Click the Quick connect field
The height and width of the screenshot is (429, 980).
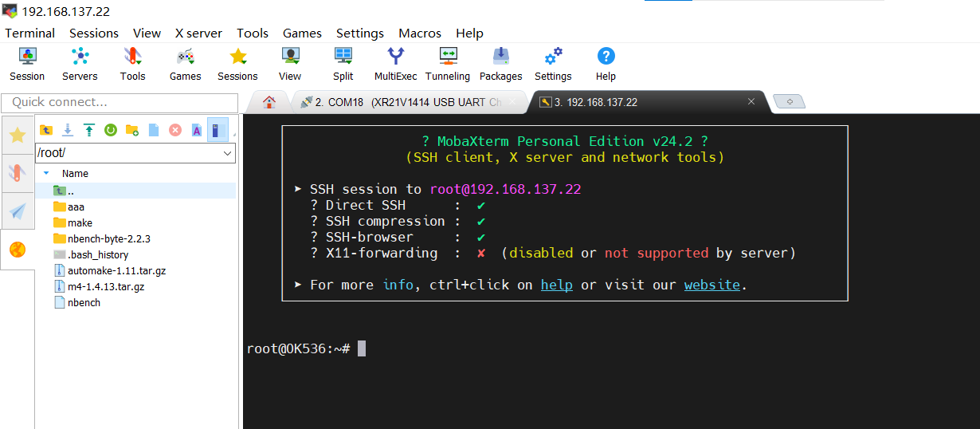(120, 103)
